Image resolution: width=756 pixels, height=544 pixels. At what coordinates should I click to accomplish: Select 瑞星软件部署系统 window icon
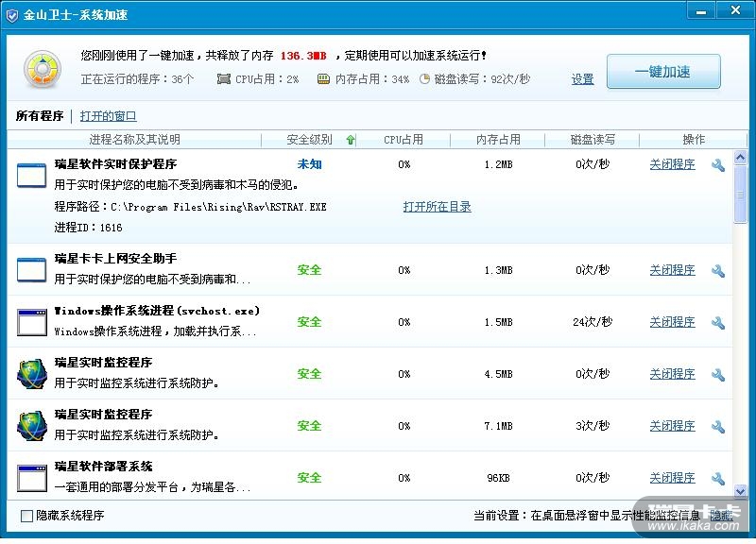pos(32,478)
